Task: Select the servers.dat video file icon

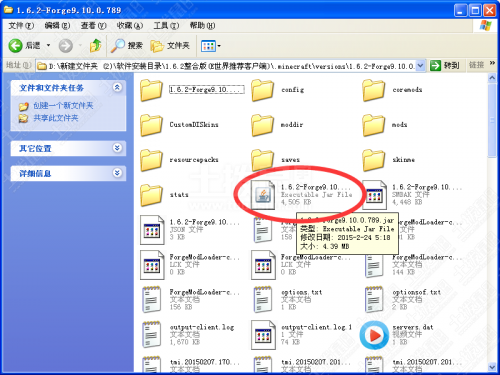Action: point(374,335)
